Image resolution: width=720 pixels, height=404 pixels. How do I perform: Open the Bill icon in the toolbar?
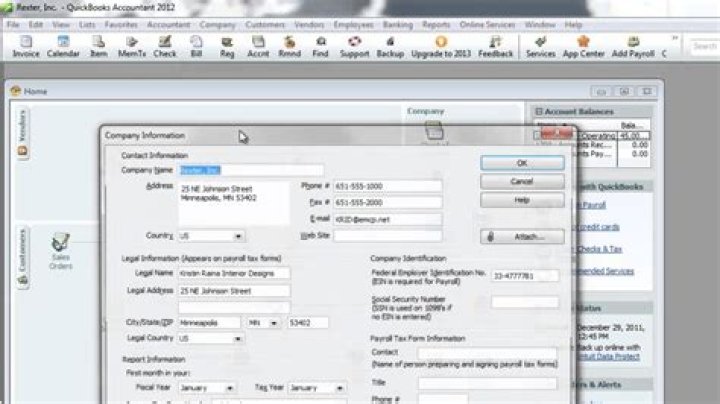tap(196, 45)
